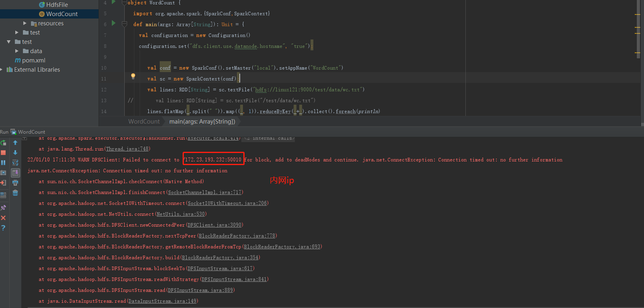This screenshot has height=308, width=644.
Task: Toggle scroll to end of console
Action: (15, 173)
